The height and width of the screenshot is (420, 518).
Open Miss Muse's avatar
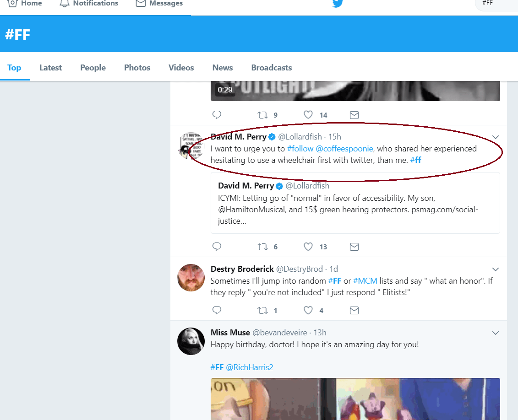(191, 341)
